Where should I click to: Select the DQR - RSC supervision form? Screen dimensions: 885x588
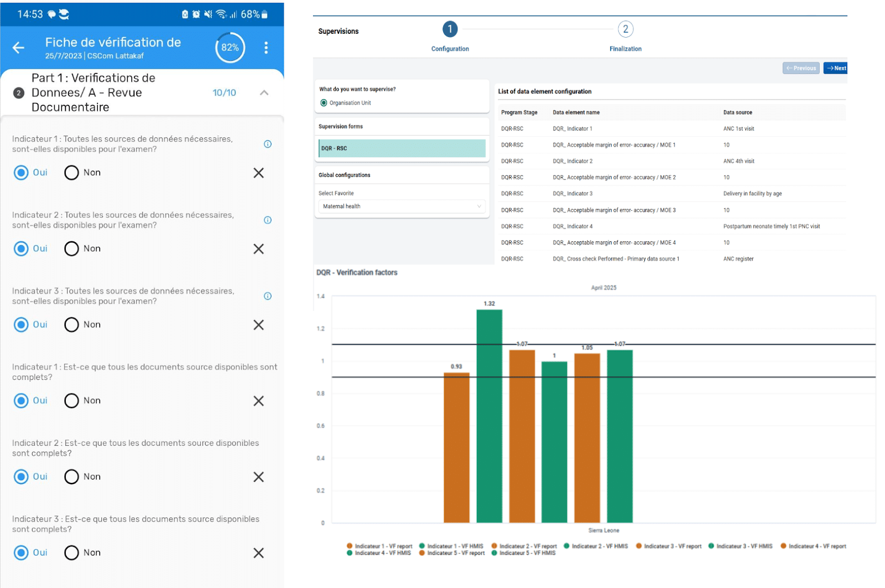[402, 148]
